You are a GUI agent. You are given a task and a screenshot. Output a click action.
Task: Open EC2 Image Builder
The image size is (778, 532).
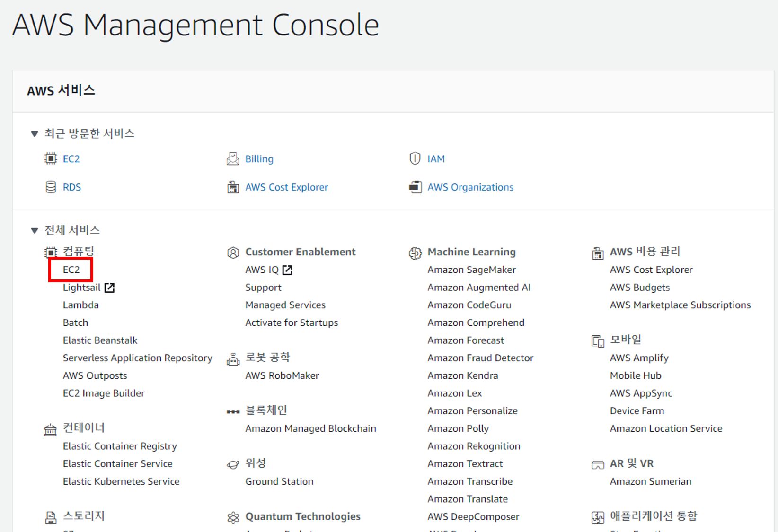point(104,393)
